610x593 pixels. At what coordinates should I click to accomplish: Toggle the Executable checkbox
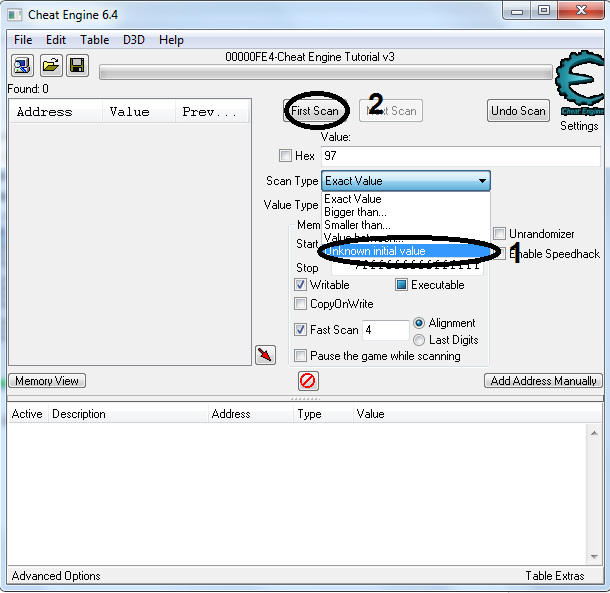coord(401,285)
